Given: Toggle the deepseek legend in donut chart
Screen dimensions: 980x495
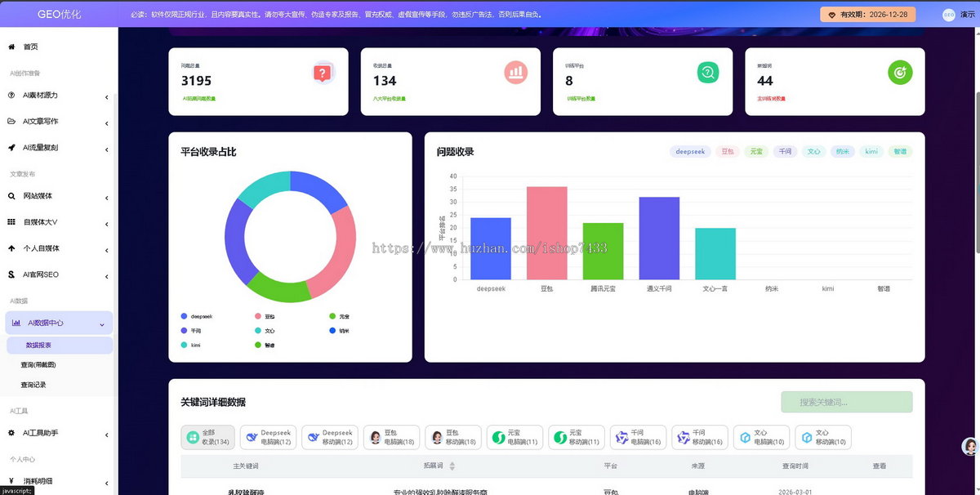Looking at the screenshot, I should pos(196,316).
